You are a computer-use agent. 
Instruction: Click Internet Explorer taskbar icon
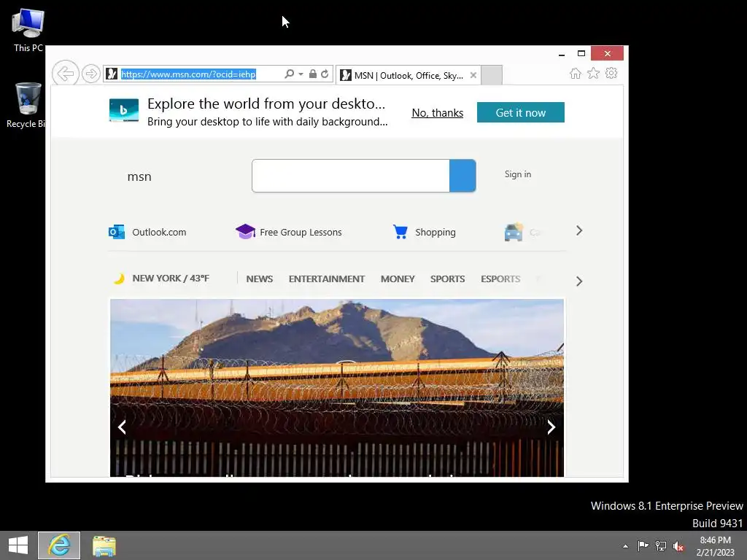[59, 545]
